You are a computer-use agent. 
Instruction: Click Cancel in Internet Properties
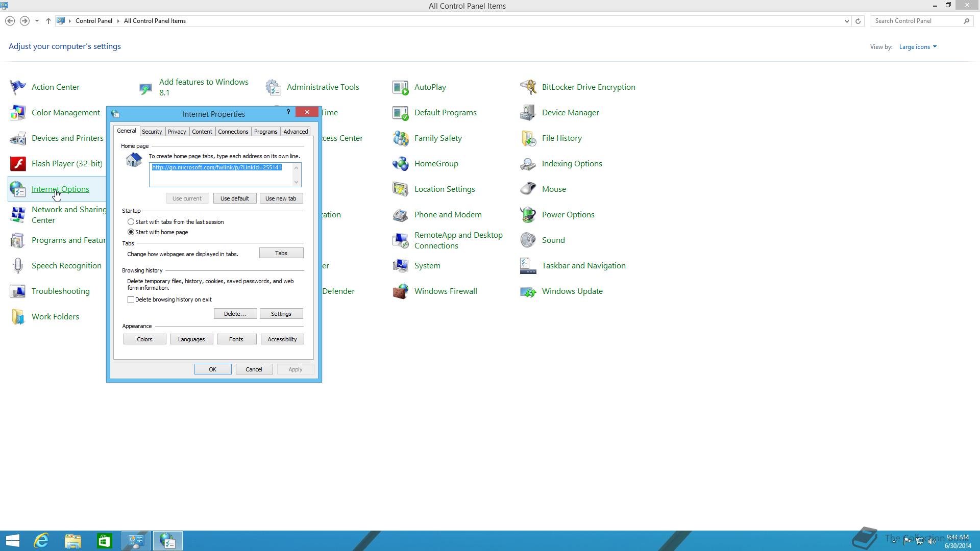point(254,369)
